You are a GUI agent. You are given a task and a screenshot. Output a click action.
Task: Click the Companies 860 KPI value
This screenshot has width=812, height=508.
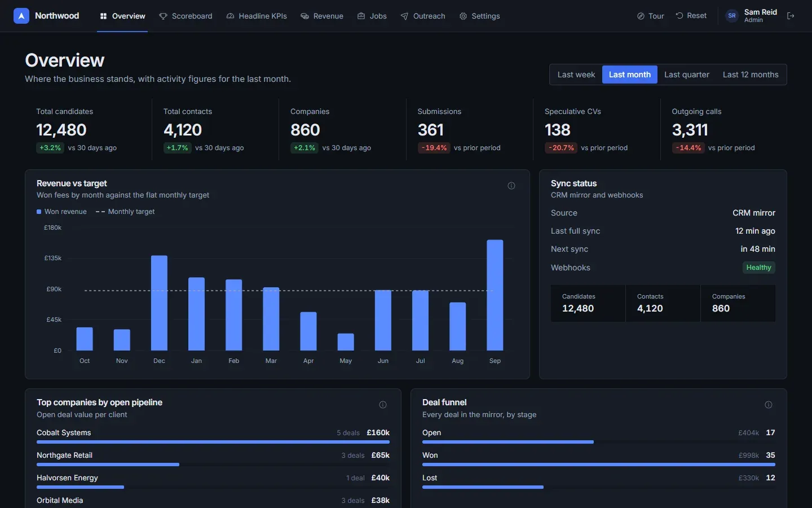click(305, 130)
